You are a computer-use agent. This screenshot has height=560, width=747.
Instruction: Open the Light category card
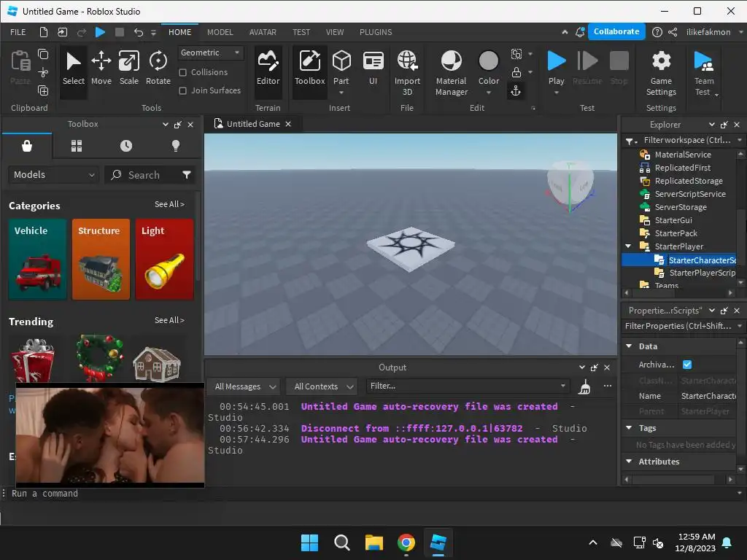pos(164,260)
